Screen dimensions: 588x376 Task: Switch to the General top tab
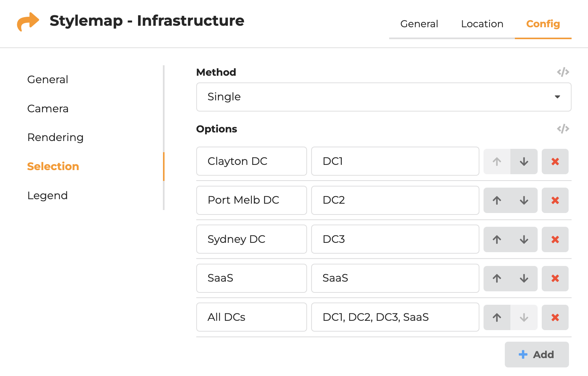point(419,24)
